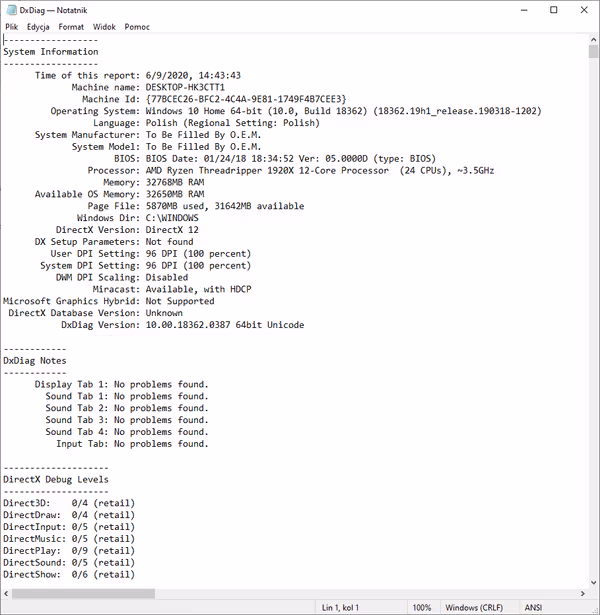Click the 'DxDiag Notes' heading
This screenshot has height=615, width=600.
(35, 360)
